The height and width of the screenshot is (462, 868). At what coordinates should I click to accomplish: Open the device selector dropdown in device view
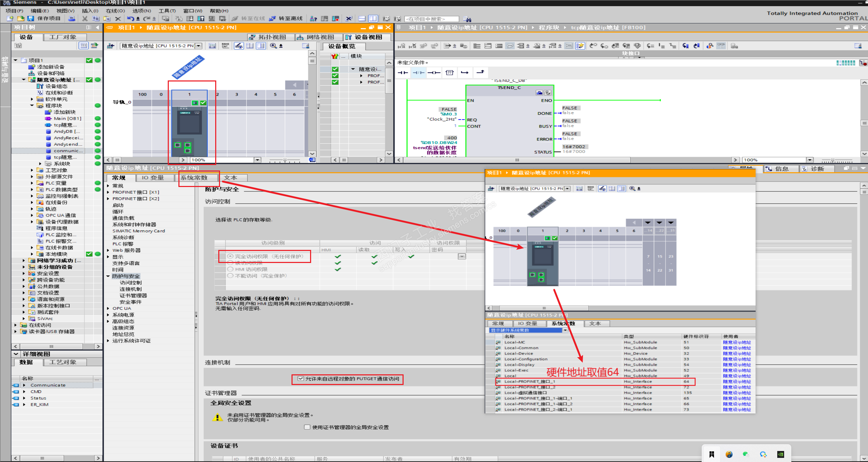(199, 46)
